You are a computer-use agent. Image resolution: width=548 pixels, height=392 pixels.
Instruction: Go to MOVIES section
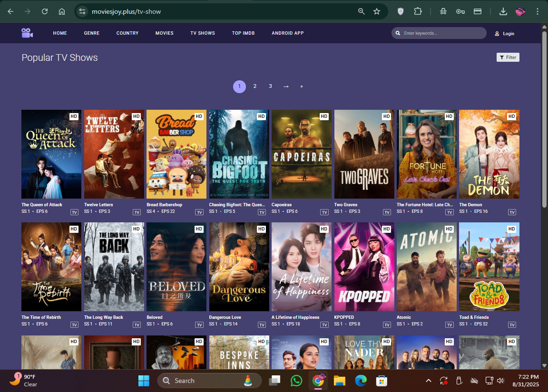[164, 33]
